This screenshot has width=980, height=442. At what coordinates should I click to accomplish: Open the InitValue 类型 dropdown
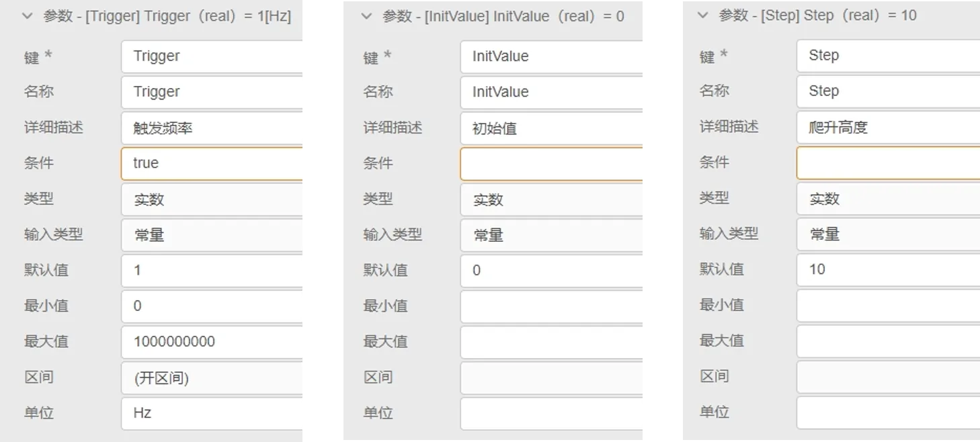click(x=552, y=200)
